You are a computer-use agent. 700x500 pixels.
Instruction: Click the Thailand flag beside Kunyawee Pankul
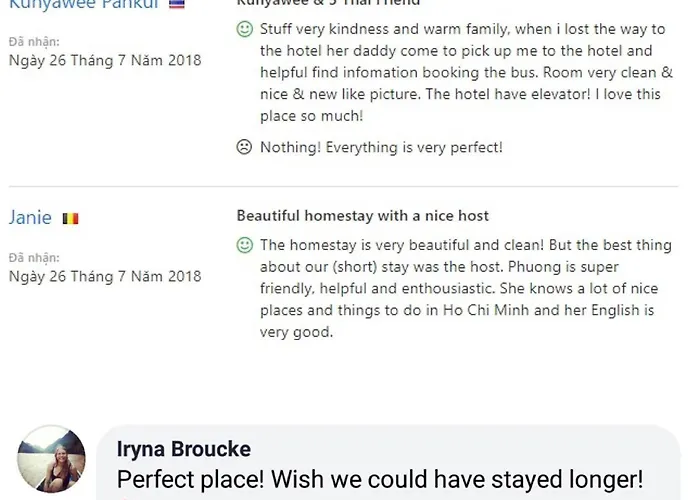pyautogui.click(x=177, y=4)
